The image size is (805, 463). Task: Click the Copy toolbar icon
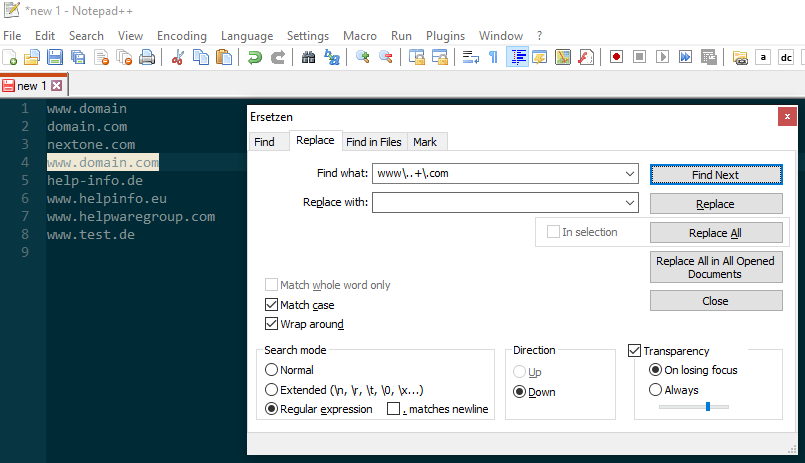[201, 57]
